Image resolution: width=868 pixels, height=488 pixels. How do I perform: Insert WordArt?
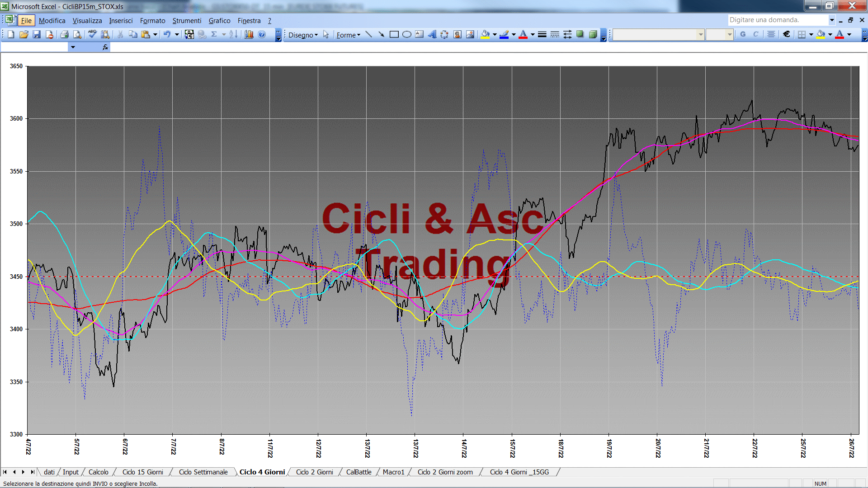tap(432, 34)
